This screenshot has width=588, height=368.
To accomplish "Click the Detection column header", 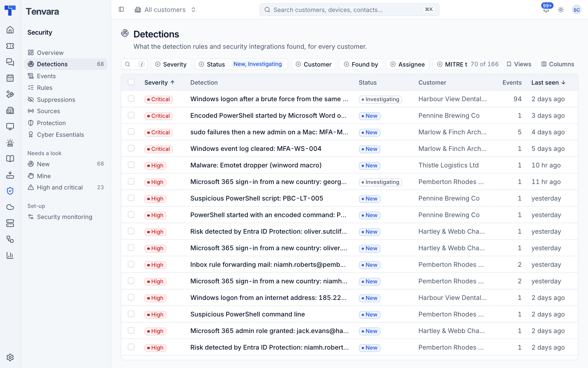I will pos(204,82).
